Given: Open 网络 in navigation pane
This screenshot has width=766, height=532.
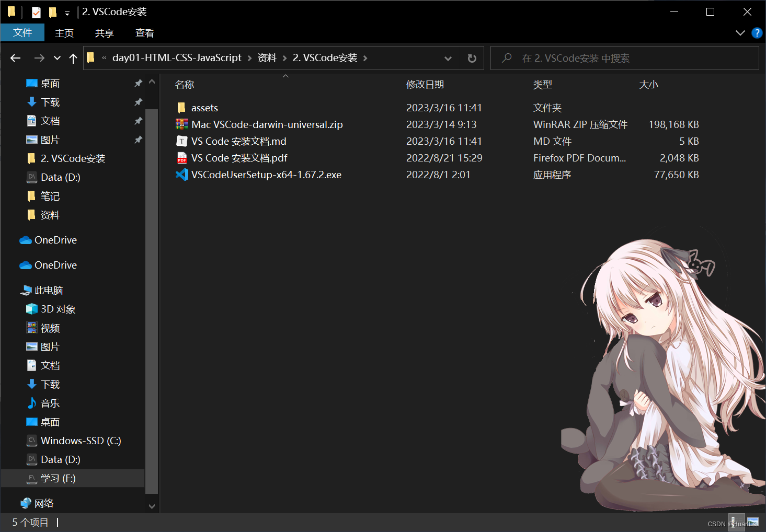Looking at the screenshot, I should (x=44, y=503).
